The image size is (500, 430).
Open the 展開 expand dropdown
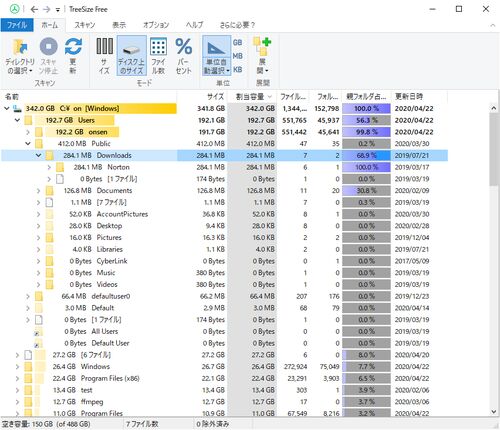pyautogui.click(x=262, y=56)
